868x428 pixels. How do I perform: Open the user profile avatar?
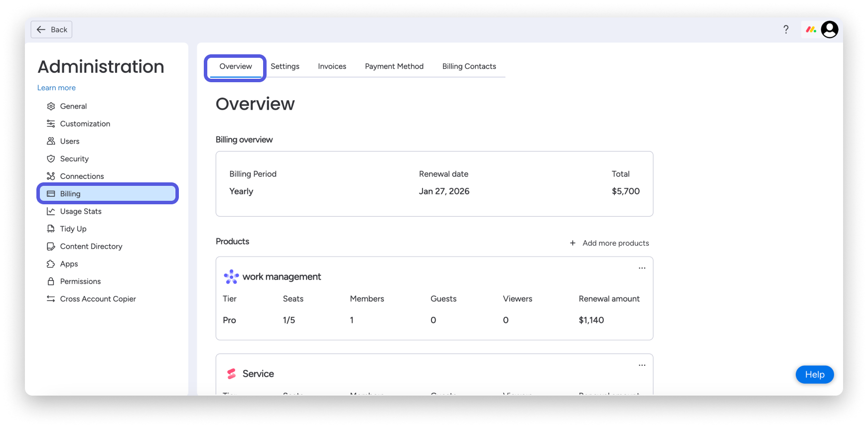pyautogui.click(x=830, y=29)
